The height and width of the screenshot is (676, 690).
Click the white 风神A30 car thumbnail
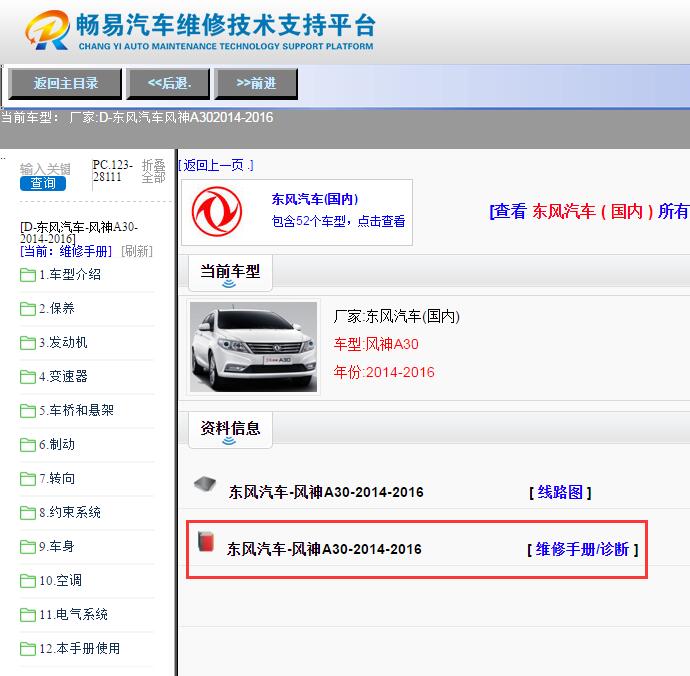click(253, 347)
